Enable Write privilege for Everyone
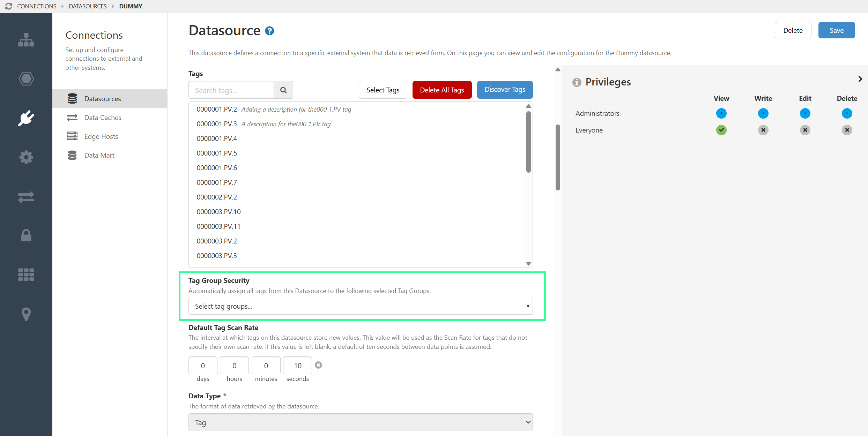Viewport: 868px width, 436px height. pos(763,130)
